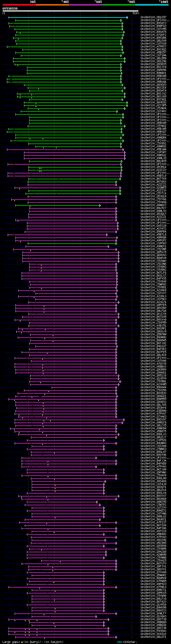Click label UniRef100_C5YTI4
171x644 pixels.
click(153, 194)
